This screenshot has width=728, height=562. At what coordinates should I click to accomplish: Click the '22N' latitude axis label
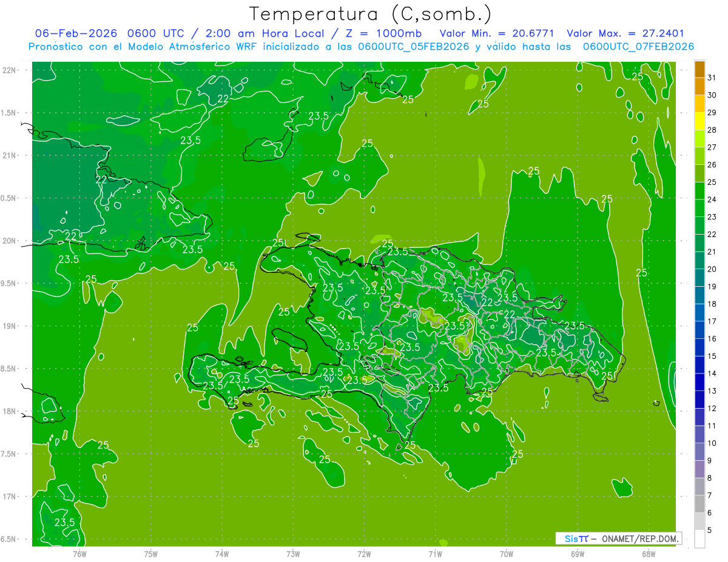click(9, 70)
